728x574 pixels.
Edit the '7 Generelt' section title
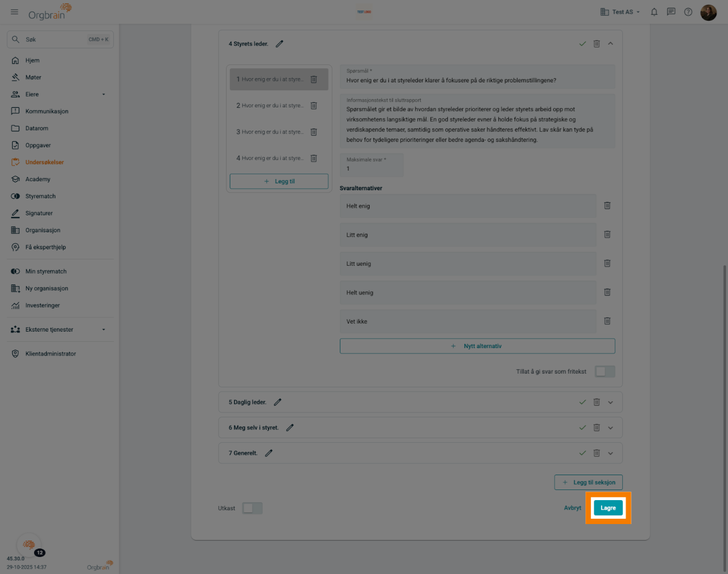[x=269, y=453]
